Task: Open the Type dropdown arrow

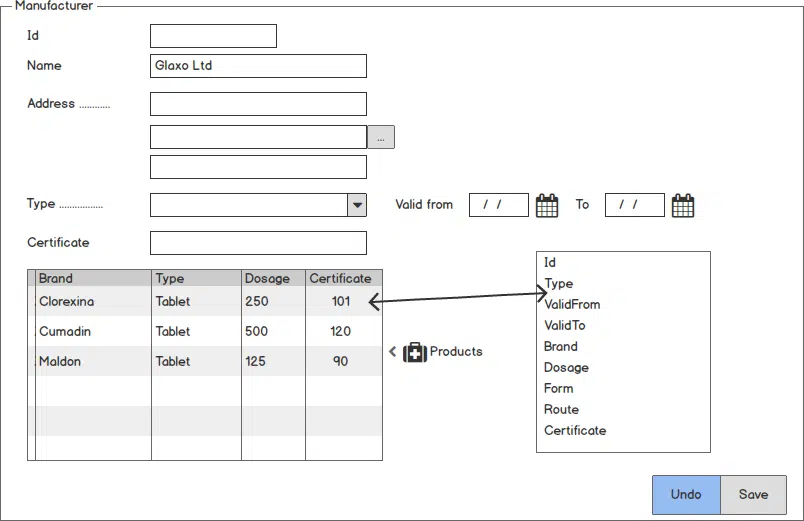Action: tap(357, 205)
